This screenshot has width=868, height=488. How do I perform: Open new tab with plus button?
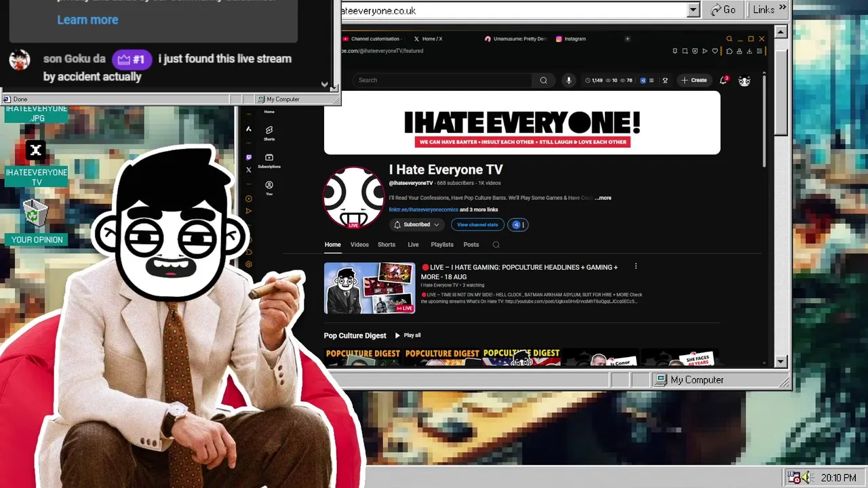pyautogui.click(x=627, y=39)
